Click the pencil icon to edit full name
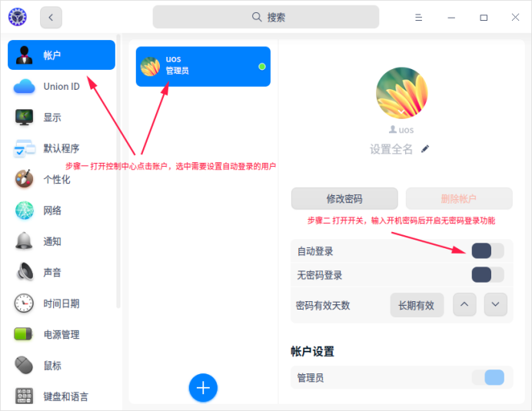 [x=425, y=149]
